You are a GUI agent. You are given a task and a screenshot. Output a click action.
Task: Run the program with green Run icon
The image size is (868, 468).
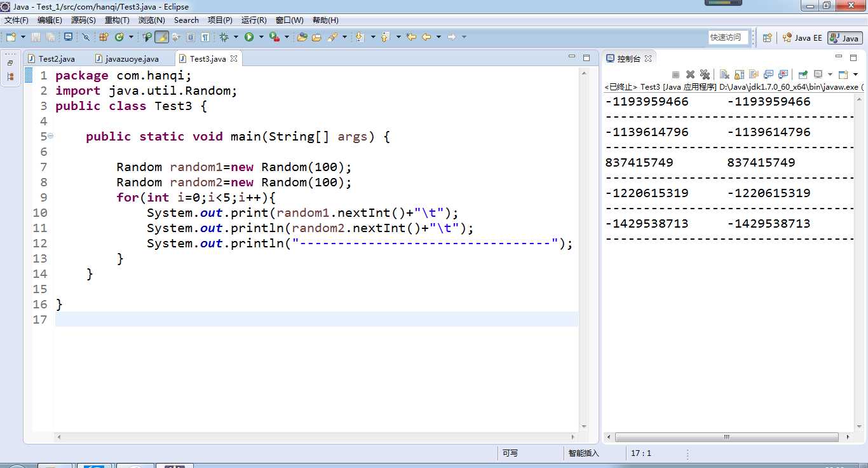pyautogui.click(x=249, y=38)
